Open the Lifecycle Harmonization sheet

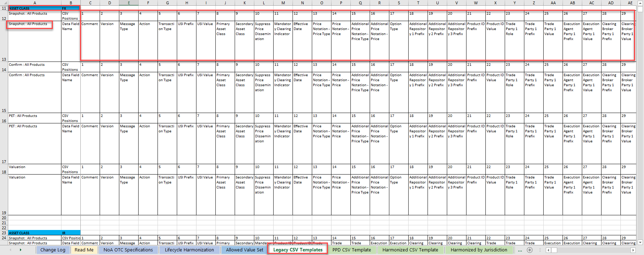point(189,250)
